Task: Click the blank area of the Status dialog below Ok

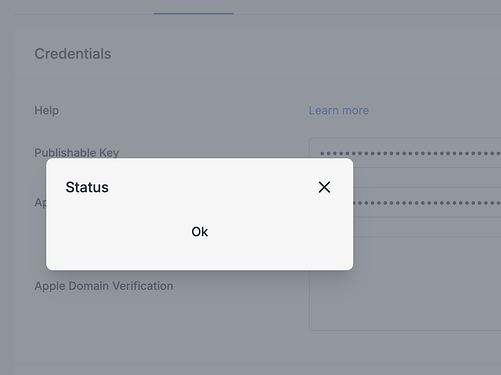Action: coord(199,254)
